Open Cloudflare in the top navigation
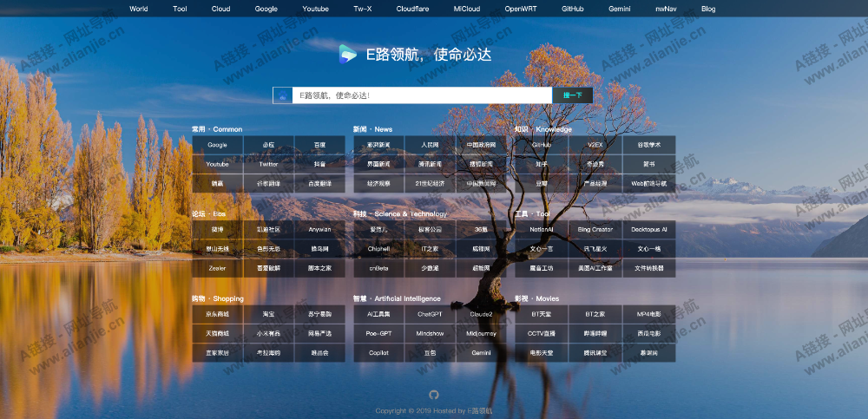 coord(412,9)
